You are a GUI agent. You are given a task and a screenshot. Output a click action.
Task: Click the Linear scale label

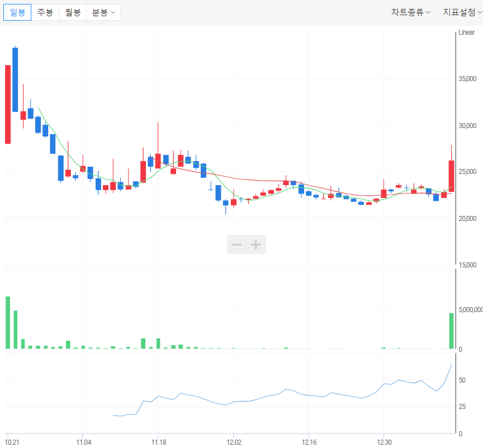466,32
